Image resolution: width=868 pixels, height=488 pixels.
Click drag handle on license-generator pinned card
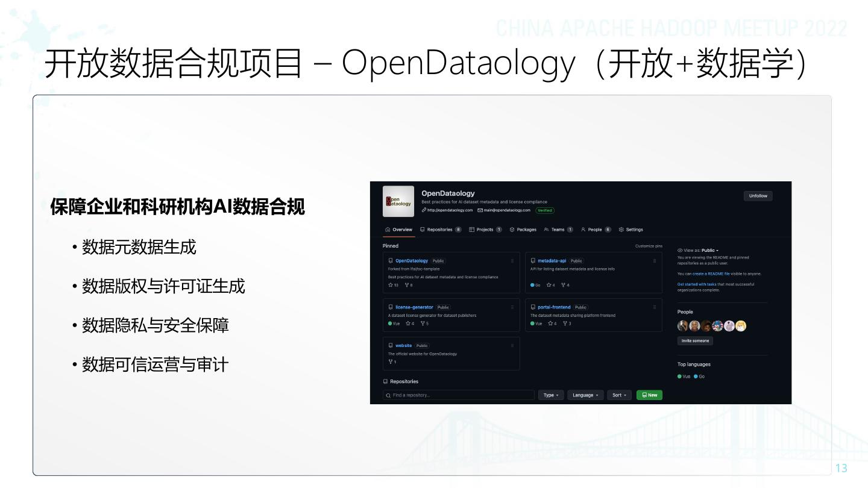(x=512, y=307)
